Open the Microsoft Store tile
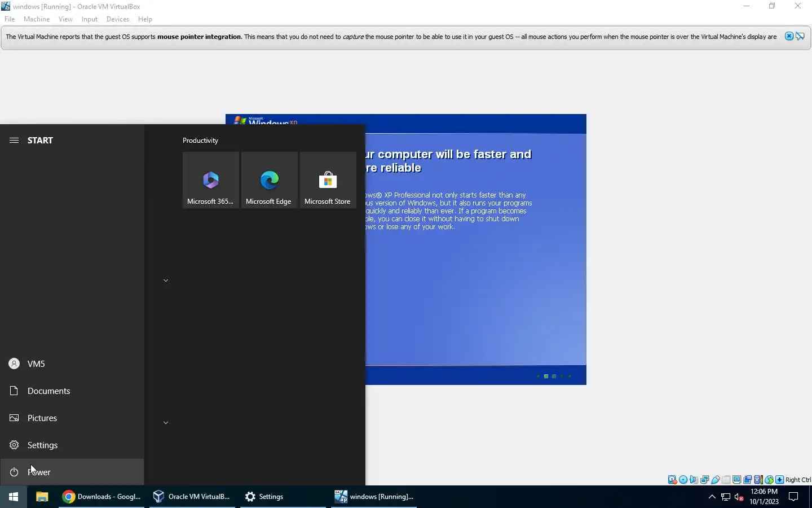The image size is (812, 508). pyautogui.click(x=328, y=180)
